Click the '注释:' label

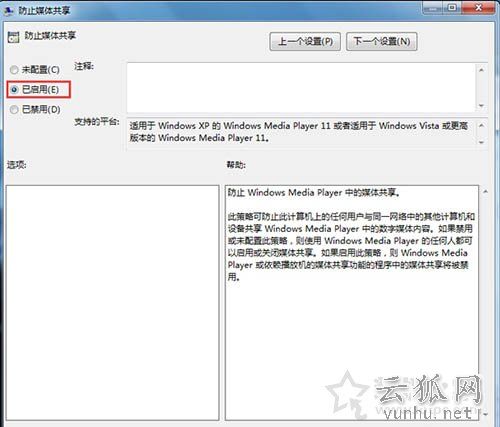tap(84, 67)
